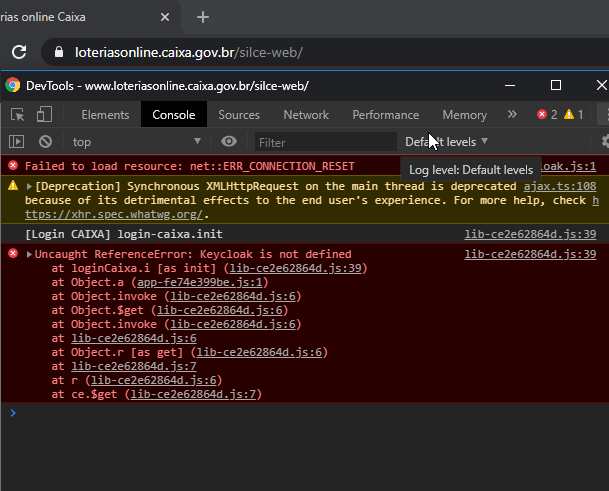The width and height of the screenshot is (609, 491).
Task: Open the Memory tab
Action: pos(465,115)
